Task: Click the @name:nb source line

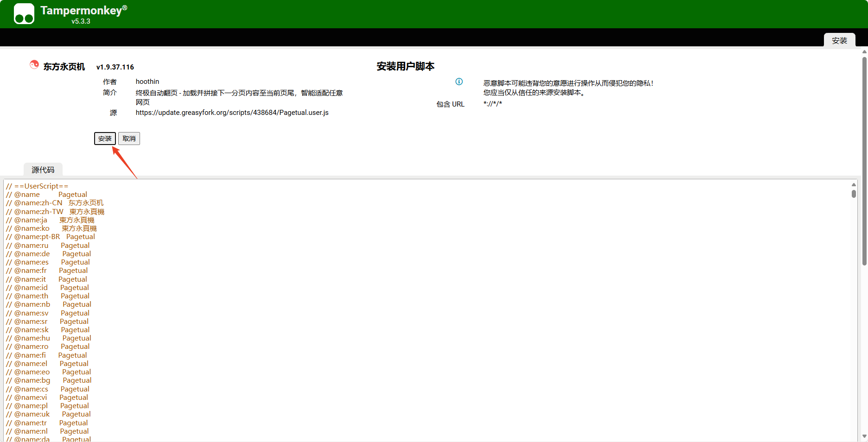Action: click(x=49, y=304)
